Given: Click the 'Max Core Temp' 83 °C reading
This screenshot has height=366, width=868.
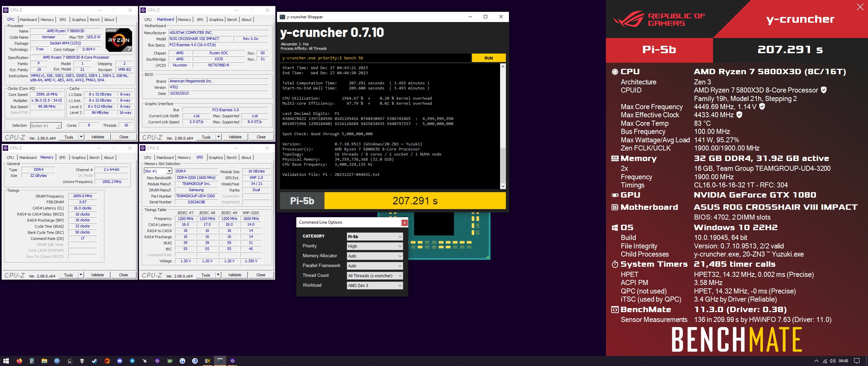Looking at the screenshot, I should point(702,123).
